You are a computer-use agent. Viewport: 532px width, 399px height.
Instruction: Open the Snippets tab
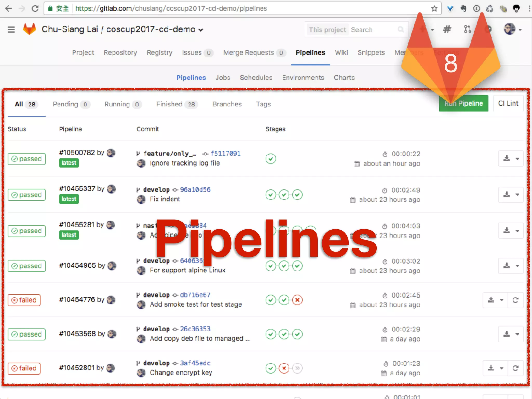tap(371, 53)
